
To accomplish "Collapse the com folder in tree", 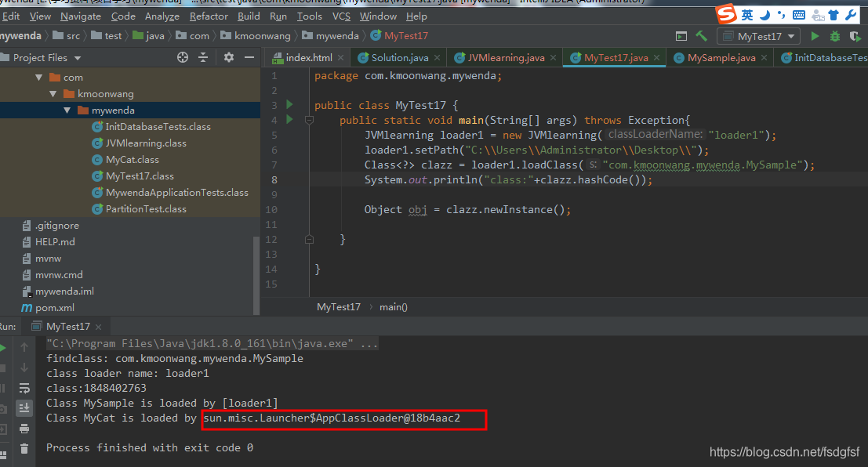I will (38, 78).
